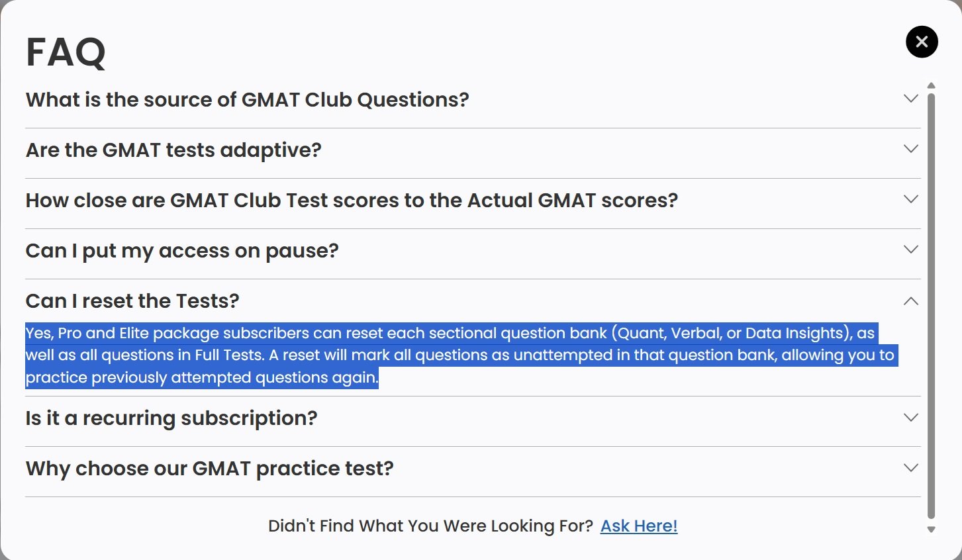Expand chevron for why choose practice test

911,468
